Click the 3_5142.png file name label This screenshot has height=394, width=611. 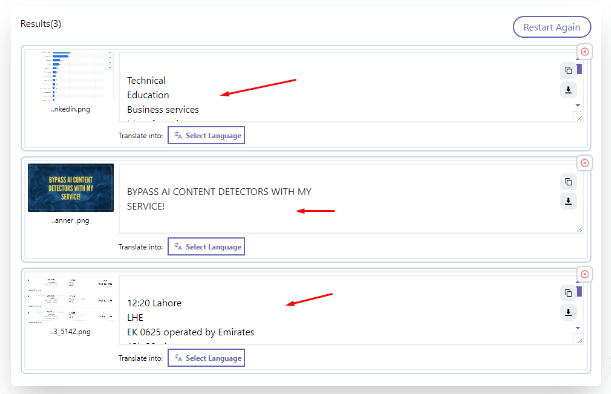pos(71,332)
